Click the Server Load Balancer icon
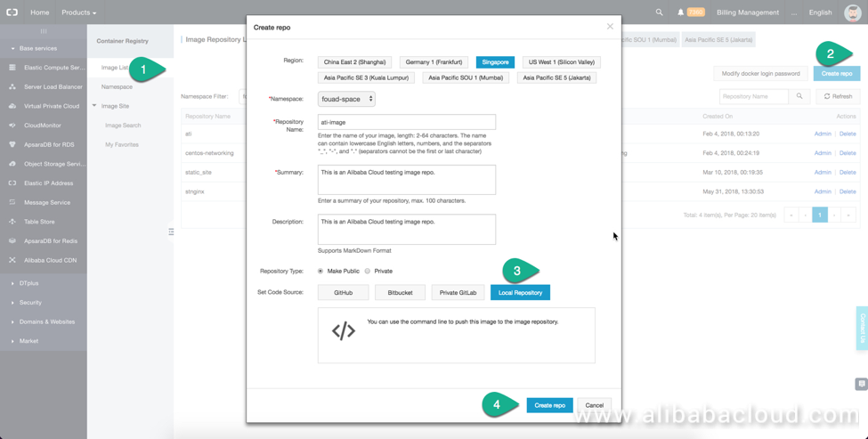Screen dimensions: 868x439 (12, 87)
